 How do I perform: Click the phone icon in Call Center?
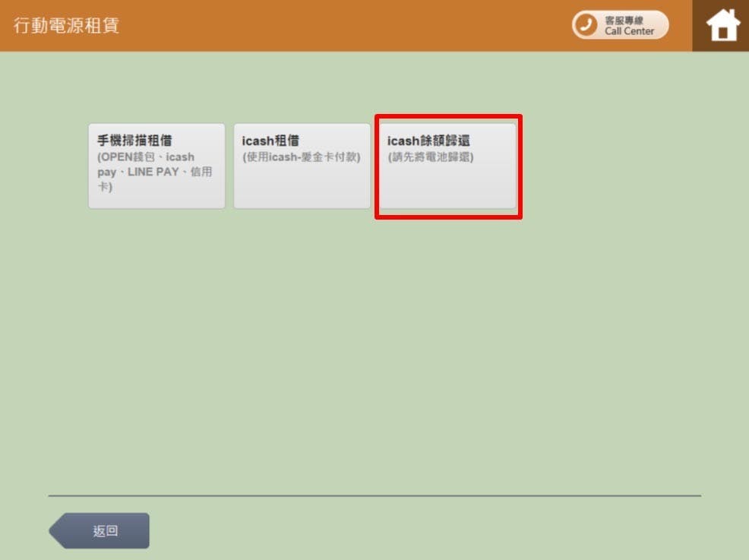pyautogui.click(x=585, y=25)
